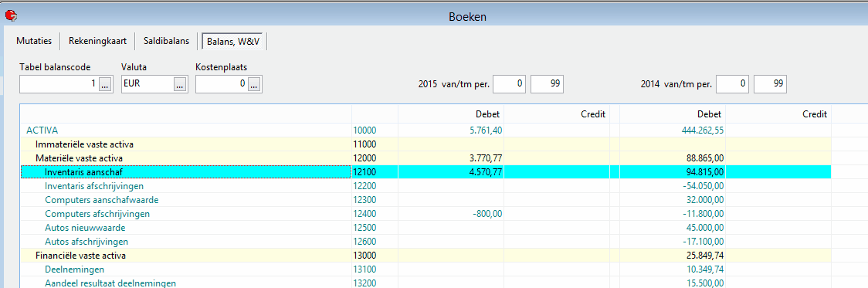The height and width of the screenshot is (288, 868).
Task: Select Autos afschrijvingen row
Action: pyautogui.click(x=426, y=242)
